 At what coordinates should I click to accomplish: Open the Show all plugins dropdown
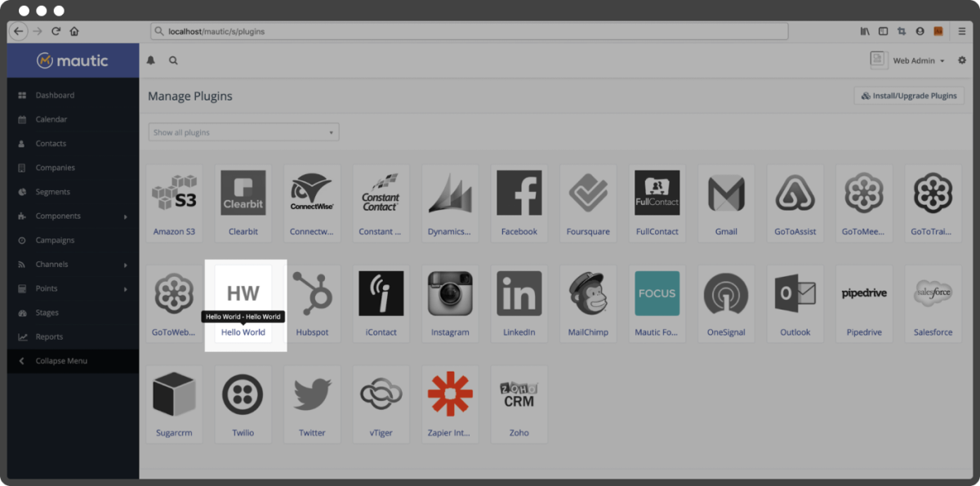tap(243, 132)
